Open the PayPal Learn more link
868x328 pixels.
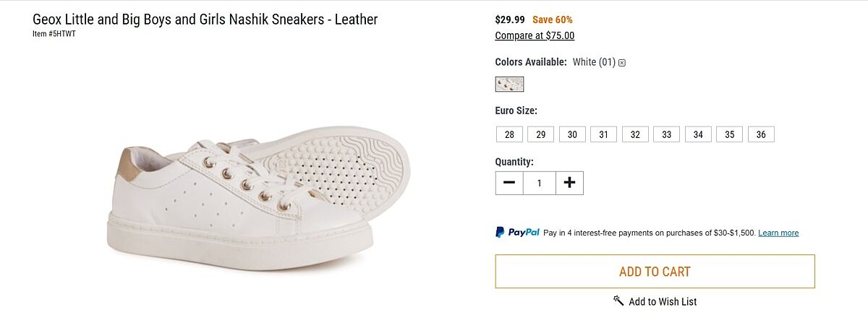[x=778, y=233]
